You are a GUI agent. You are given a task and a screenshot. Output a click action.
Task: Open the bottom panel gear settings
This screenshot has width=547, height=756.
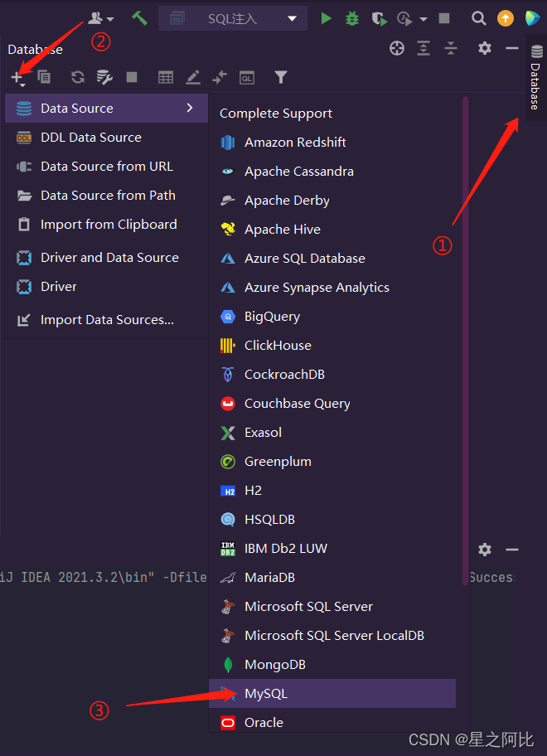click(484, 549)
